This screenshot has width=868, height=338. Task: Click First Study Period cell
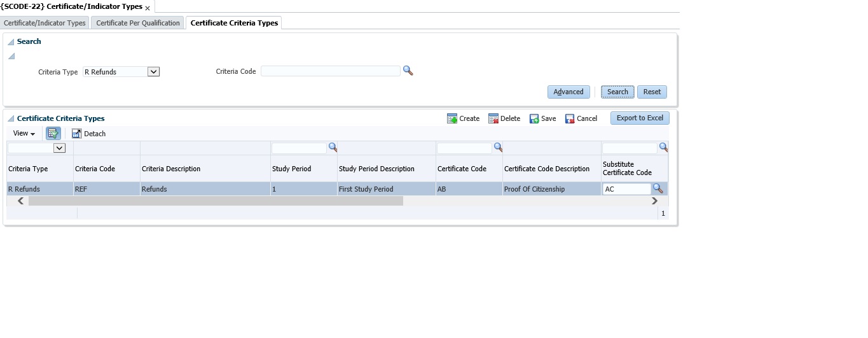387,189
